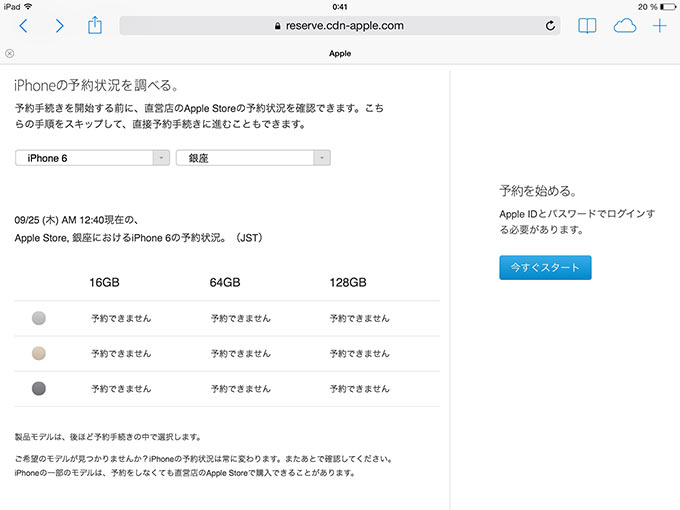This screenshot has height=510, width=680.
Task: Select the Apple tab title
Action: [340, 53]
